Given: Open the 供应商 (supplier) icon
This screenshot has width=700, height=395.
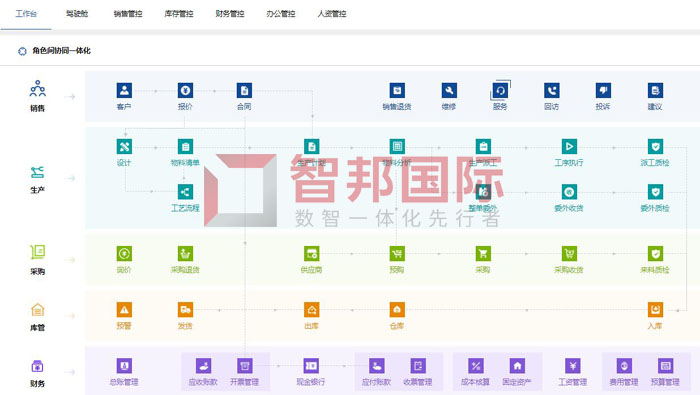Looking at the screenshot, I should pos(312,254).
